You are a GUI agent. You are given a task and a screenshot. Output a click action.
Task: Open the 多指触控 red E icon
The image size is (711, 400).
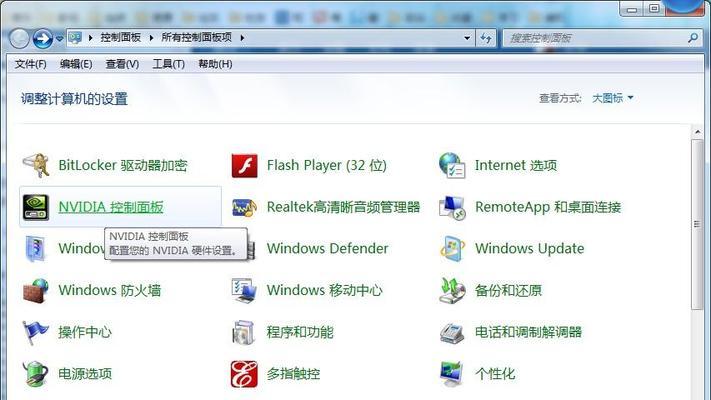pyautogui.click(x=244, y=374)
